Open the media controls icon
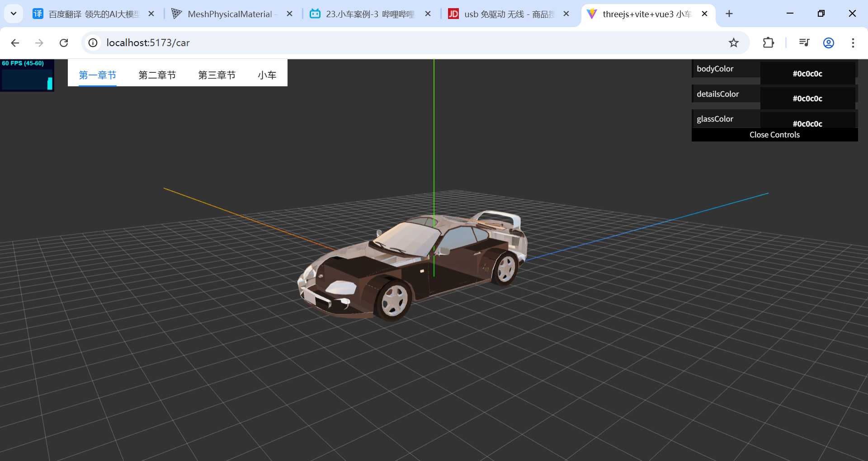The image size is (868, 461). (x=804, y=43)
